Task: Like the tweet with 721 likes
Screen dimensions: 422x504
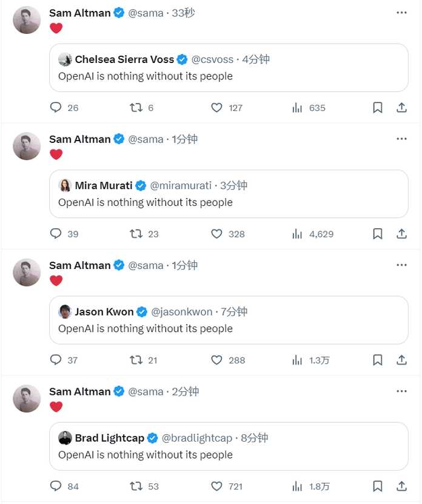Action: pyautogui.click(x=216, y=486)
